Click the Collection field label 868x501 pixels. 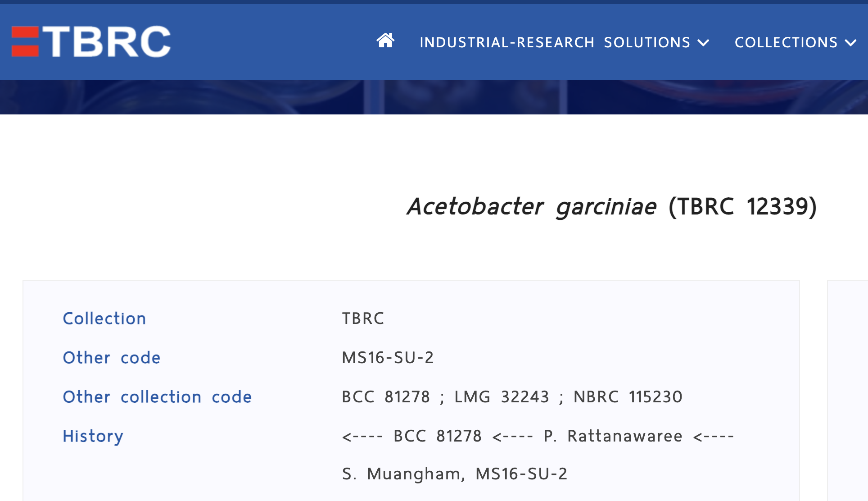click(104, 319)
